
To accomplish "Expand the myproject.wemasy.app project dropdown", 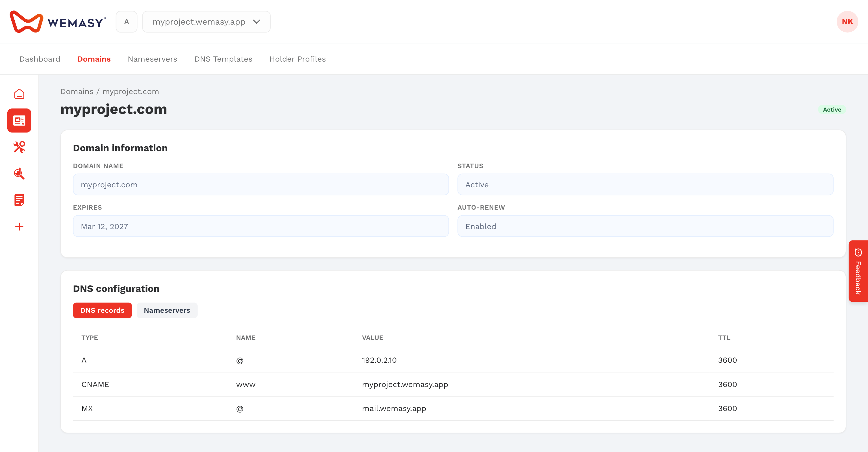I will pyautogui.click(x=206, y=22).
